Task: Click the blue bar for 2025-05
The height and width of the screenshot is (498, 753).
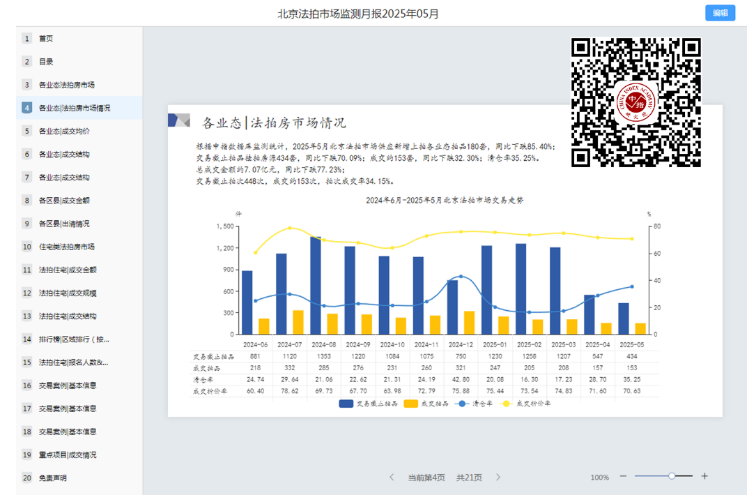Action: [623, 318]
